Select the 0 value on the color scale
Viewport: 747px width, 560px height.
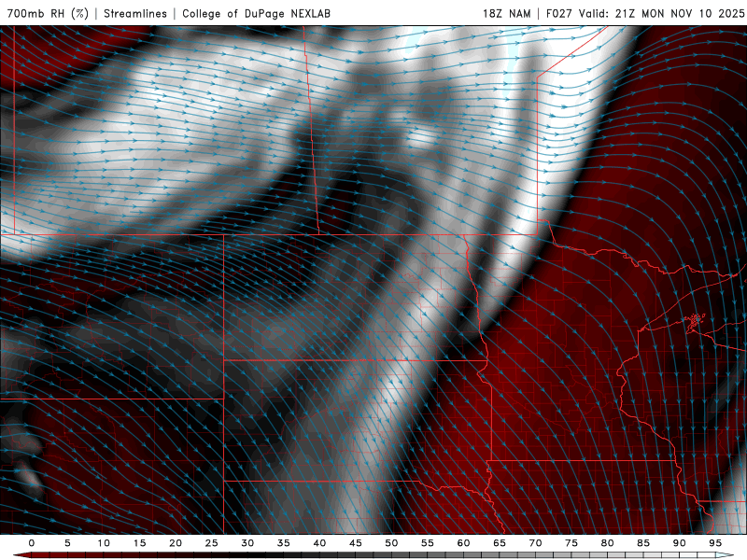tap(32, 543)
